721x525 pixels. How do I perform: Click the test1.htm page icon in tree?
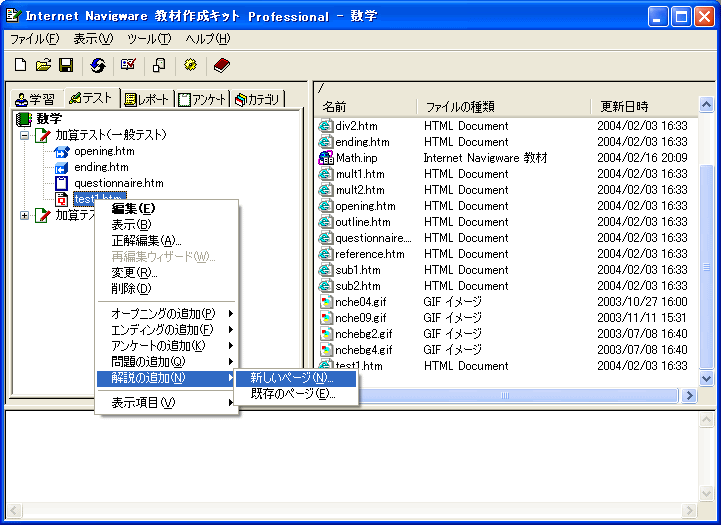point(61,200)
